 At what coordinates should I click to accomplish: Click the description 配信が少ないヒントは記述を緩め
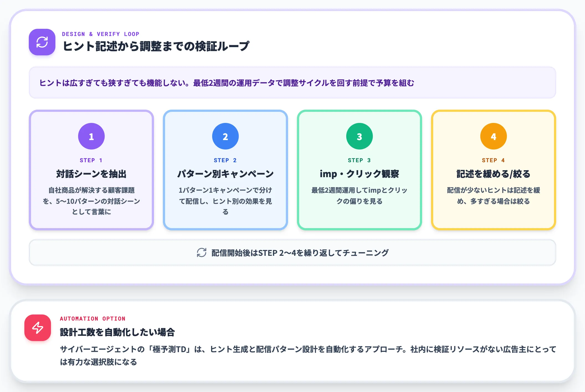tap(494, 196)
